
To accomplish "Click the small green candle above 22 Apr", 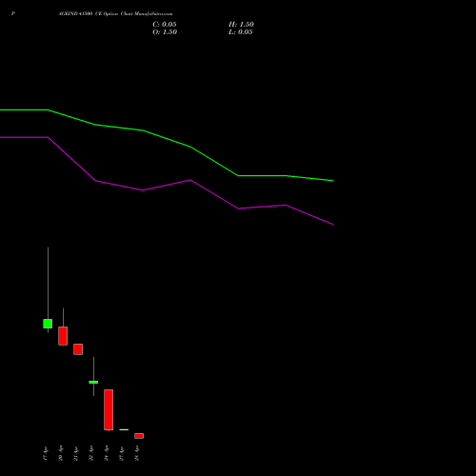I will pos(93,382).
